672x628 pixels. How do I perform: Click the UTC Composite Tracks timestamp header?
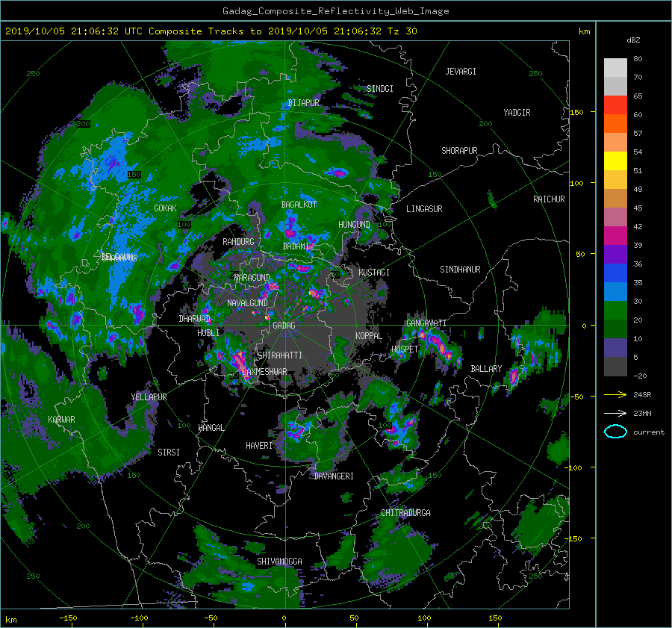(x=211, y=31)
